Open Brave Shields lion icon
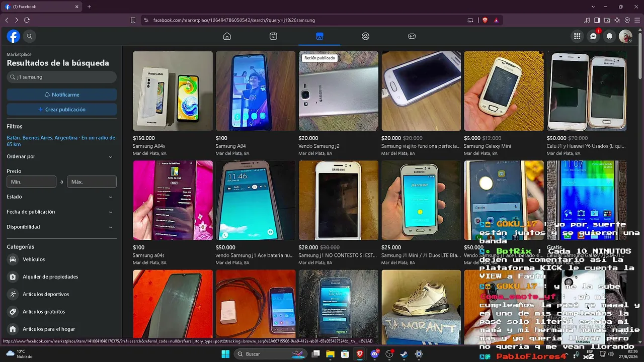 [x=485, y=20]
